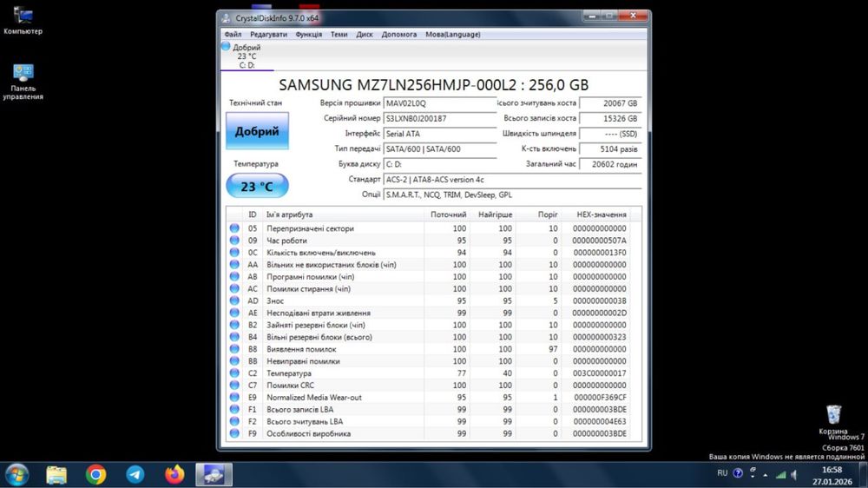Click the volume speaker tray icon
868x488 pixels.
point(794,474)
